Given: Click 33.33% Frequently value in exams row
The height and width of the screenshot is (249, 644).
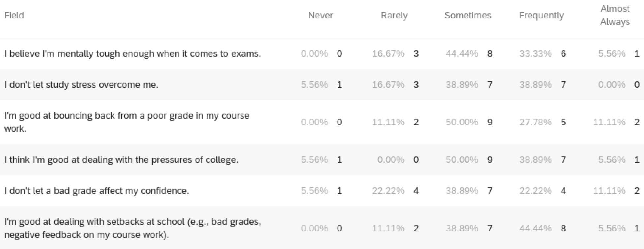Looking at the screenshot, I should pyautogui.click(x=535, y=53).
